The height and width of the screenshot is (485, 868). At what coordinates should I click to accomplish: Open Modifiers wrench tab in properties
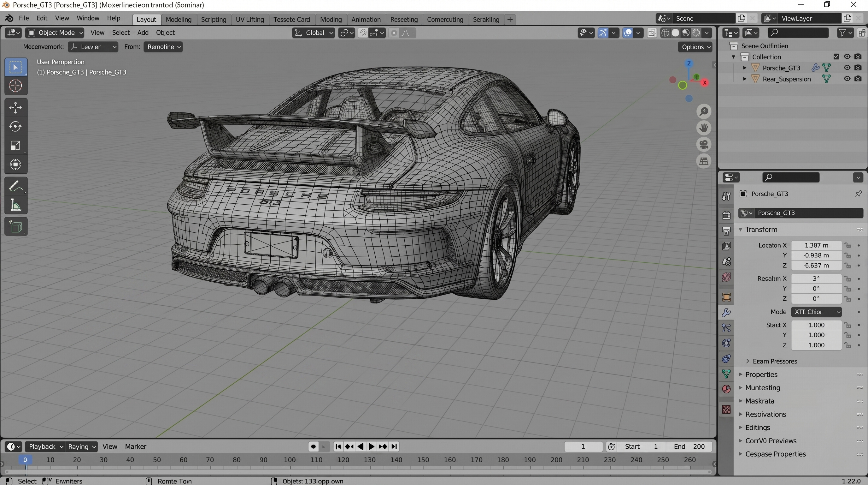[x=726, y=312]
